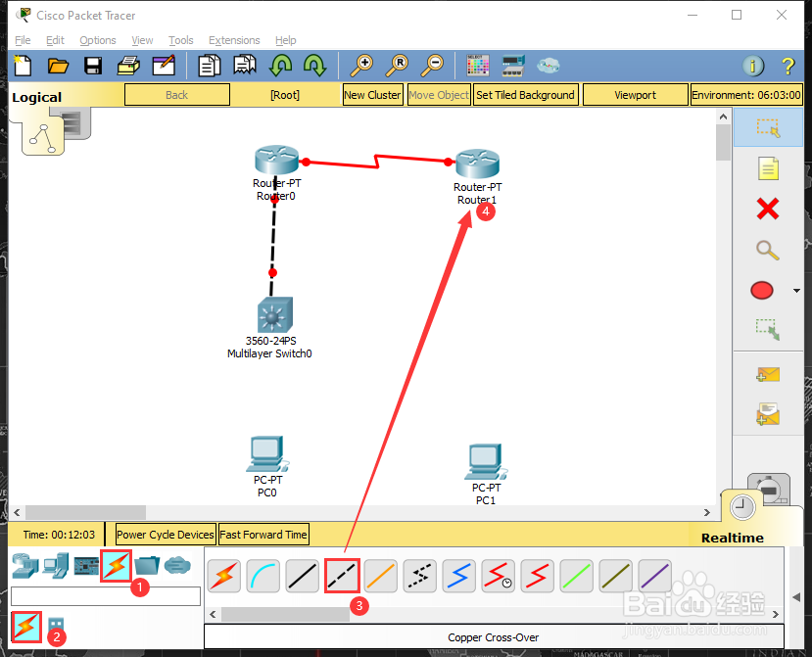
Task: Open the custom devices dialog icon
Action: point(513,66)
